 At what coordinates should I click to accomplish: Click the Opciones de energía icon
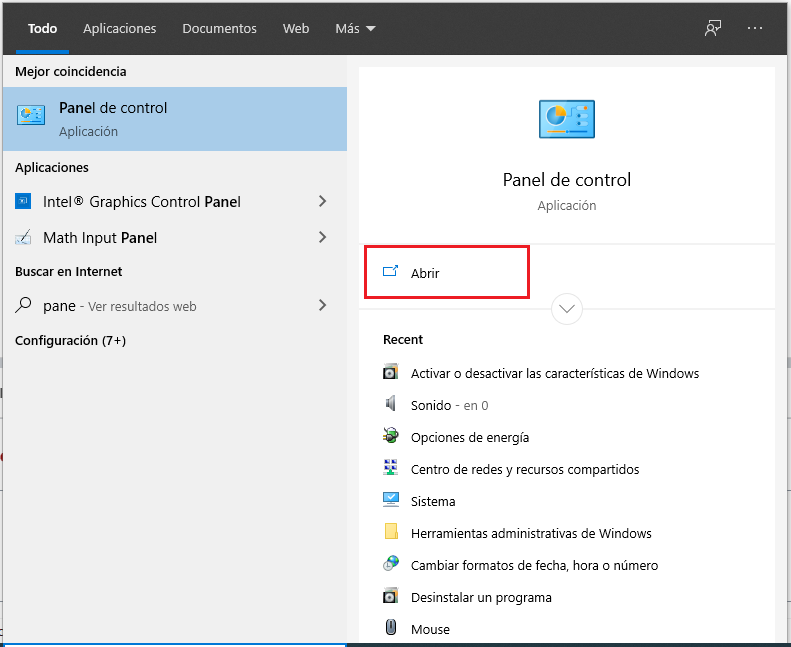391,436
